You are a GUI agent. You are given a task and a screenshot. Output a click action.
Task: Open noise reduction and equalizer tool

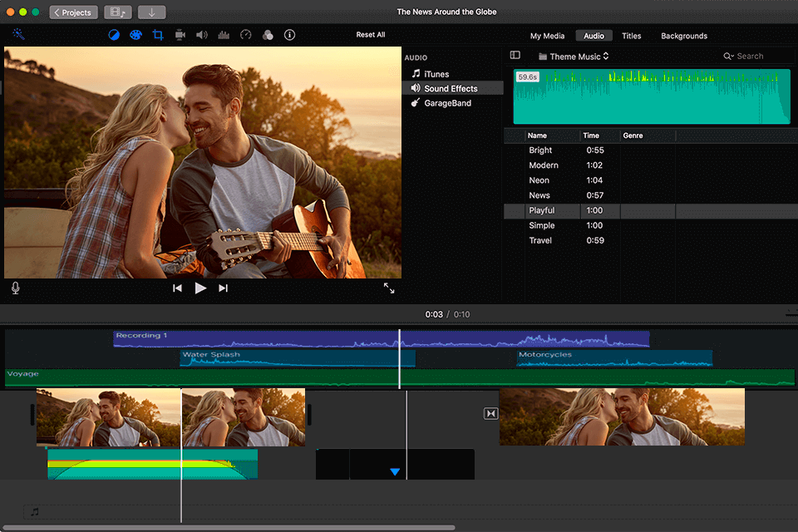(224, 35)
